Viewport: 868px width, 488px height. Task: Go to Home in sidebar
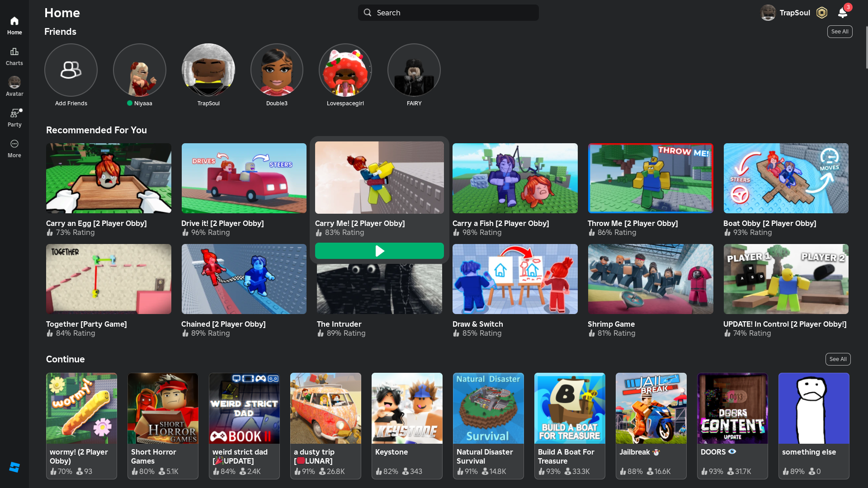pyautogui.click(x=14, y=26)
